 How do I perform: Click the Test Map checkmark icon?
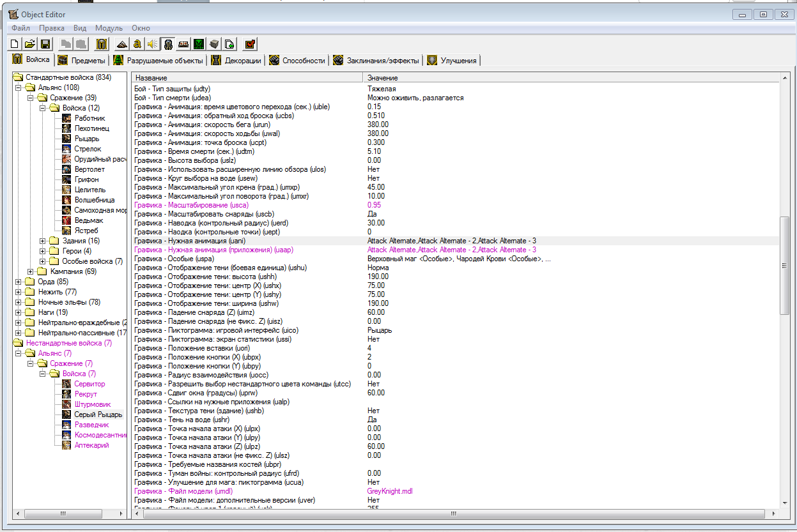[250, 44]
